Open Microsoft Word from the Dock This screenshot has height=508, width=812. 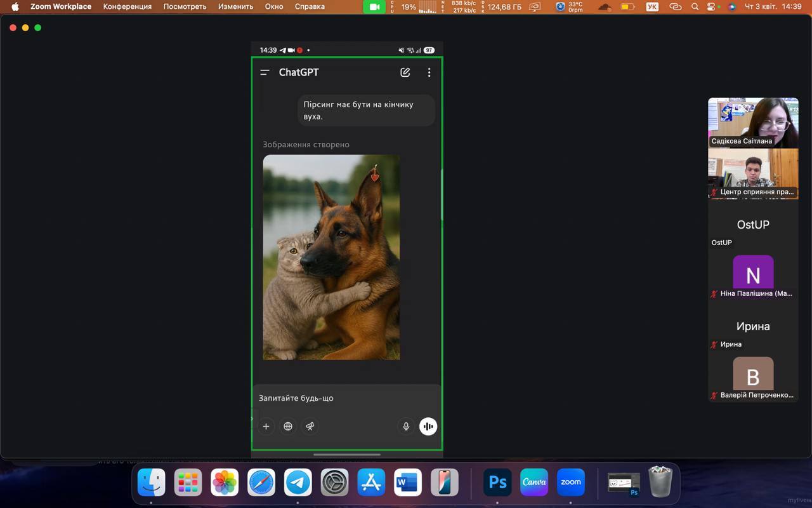coord(408,483)
